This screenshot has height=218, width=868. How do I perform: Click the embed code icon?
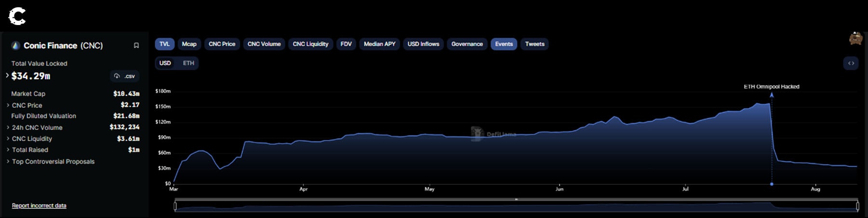(851, 63)
